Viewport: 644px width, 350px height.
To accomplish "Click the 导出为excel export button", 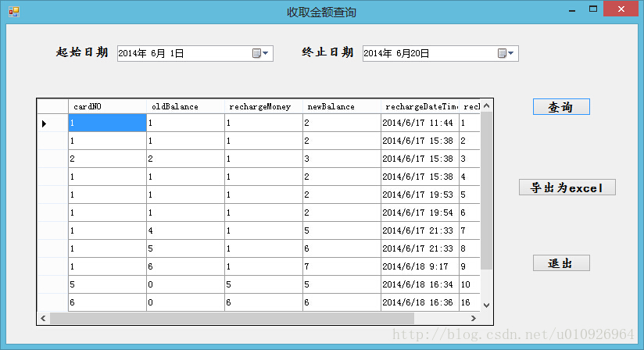I will pos(567,187).
